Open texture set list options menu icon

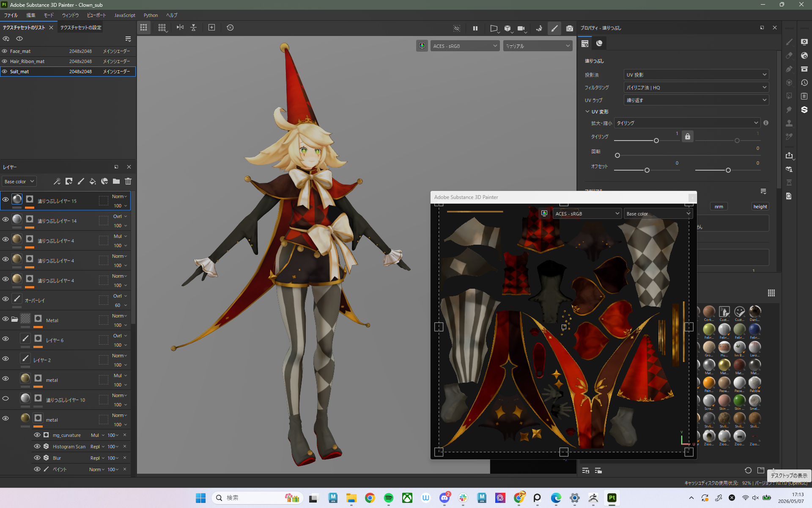128,39
